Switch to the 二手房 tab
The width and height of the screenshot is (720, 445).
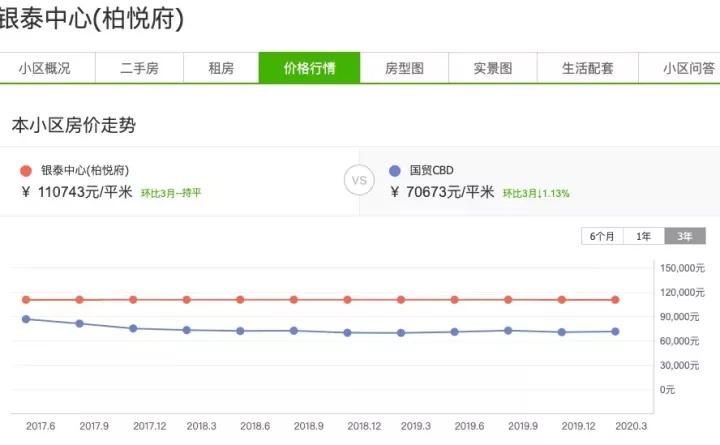point(139,68)
